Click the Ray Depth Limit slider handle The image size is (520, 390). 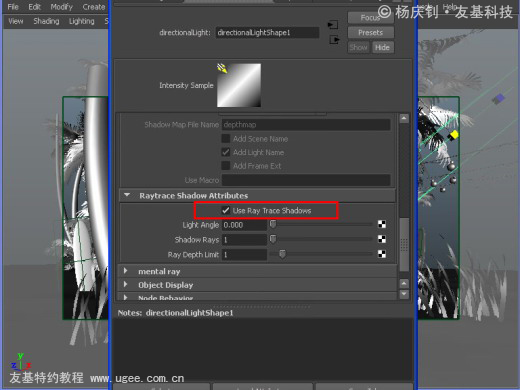282,254
